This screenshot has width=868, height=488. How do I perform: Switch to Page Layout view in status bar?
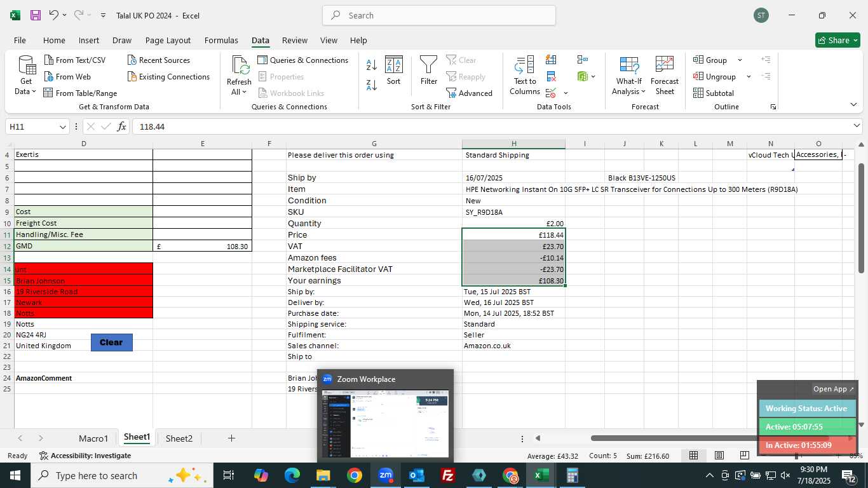pos(719,456)
